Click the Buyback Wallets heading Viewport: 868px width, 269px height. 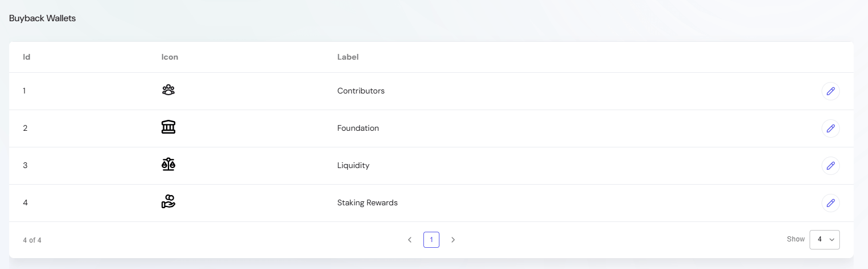click(x=42, y=18)
